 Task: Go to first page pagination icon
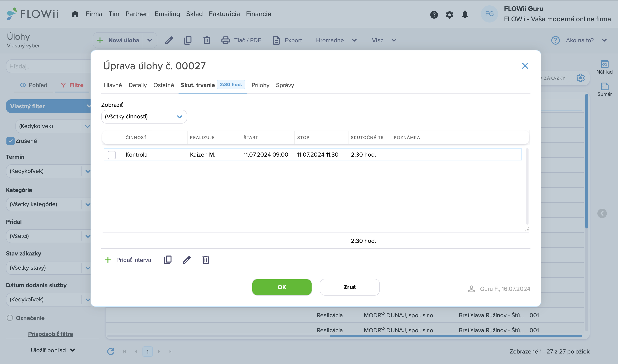pos(124,352)
